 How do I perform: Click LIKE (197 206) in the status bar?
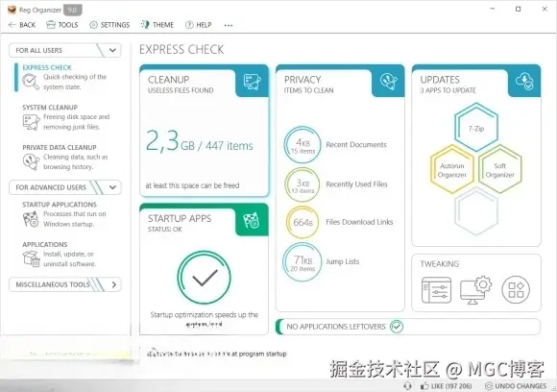451,386
